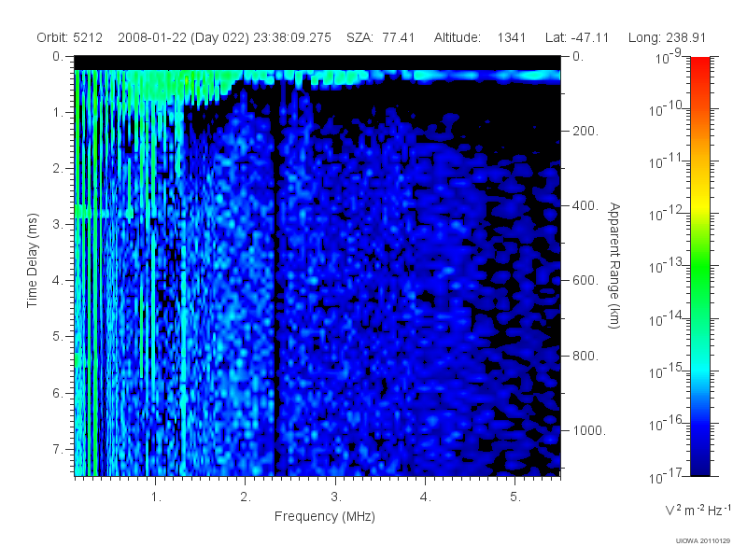The height and width of the screenshot is (560, 747).
Task: Click the time delay tick label '1.'
Action: (58, 113)
